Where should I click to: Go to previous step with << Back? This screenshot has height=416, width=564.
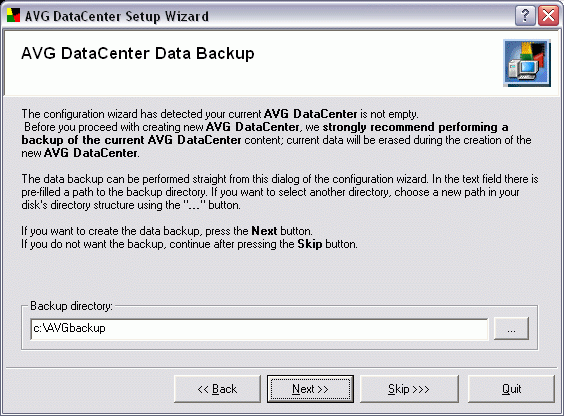(217, 389)
